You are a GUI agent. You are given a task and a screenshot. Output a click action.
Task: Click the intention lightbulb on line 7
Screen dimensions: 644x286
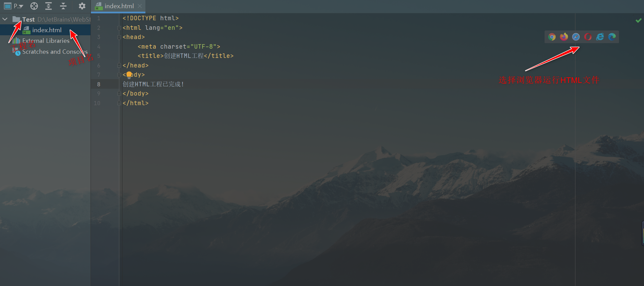(129, 75)
